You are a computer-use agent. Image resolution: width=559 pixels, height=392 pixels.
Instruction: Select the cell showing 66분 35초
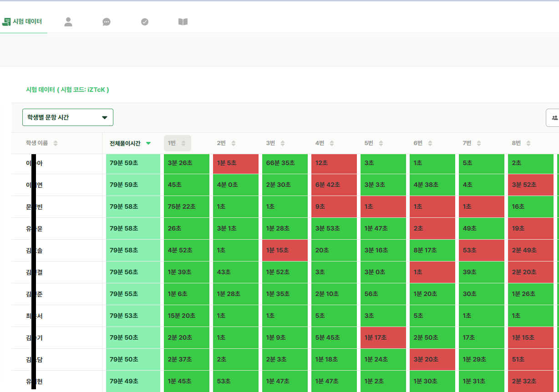click(x=285, y=164)
